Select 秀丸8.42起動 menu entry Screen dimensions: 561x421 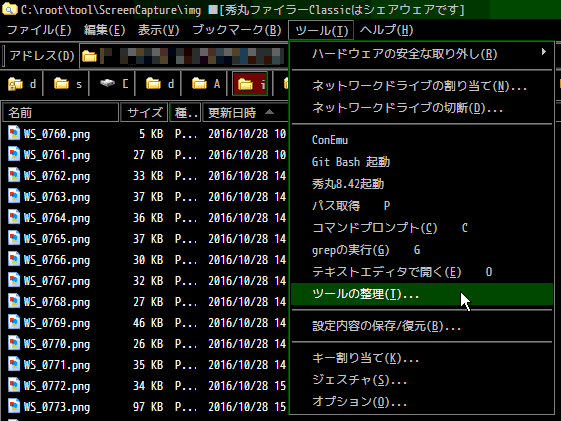pyautogui.click(x=422, y=184)
